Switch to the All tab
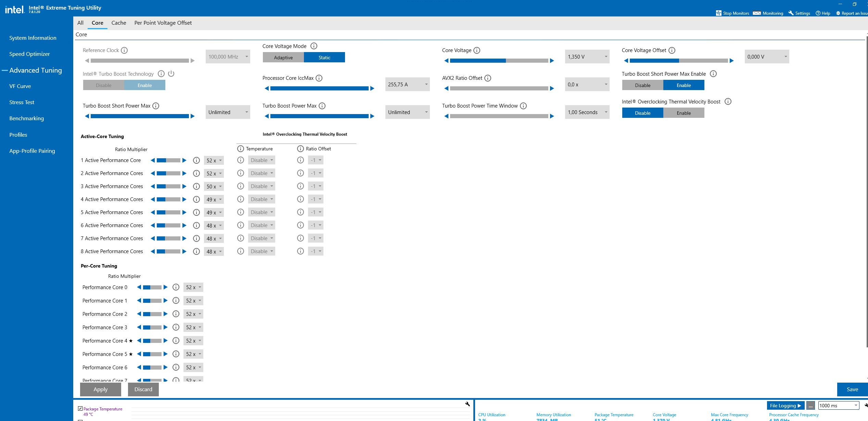The height and width of the screenshot is (421, 868). [80, 23]
